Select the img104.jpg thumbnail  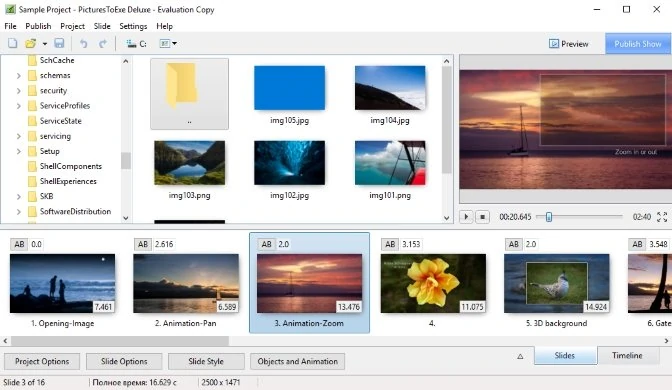[390, 88]
